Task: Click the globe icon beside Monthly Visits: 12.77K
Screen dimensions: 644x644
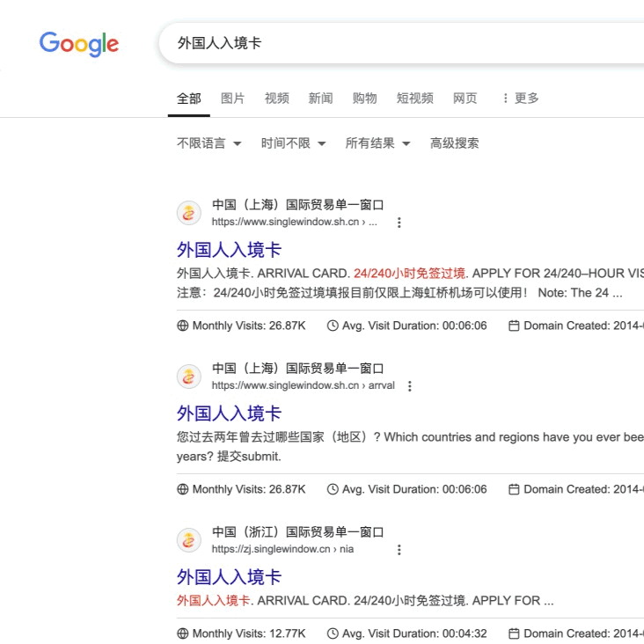Action: pos(183,633)
